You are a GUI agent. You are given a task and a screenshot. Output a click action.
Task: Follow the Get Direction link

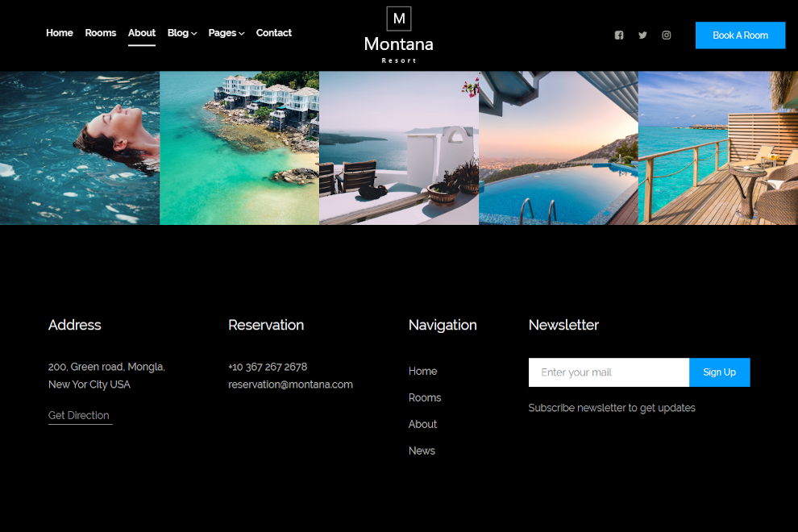pyautogui.click(x=80, y=415)
